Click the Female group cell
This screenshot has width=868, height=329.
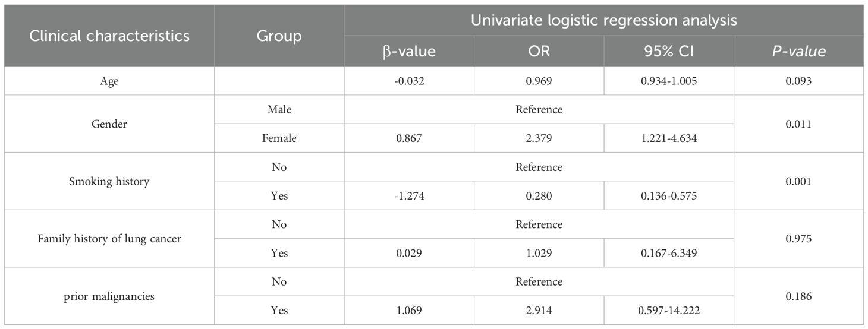pyautogui.click(x=279, y=138)
